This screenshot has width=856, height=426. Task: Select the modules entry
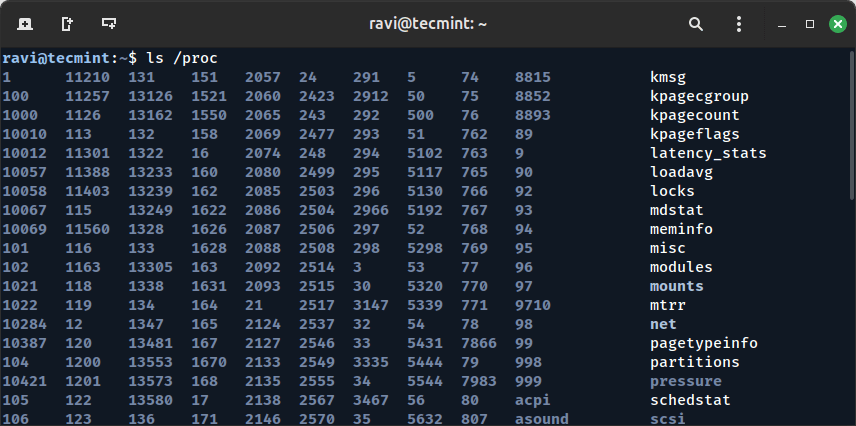(x=681, y=268)
